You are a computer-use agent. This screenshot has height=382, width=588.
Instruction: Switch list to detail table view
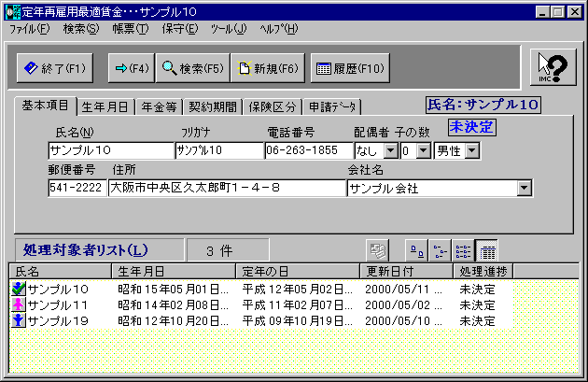point(487,250)
